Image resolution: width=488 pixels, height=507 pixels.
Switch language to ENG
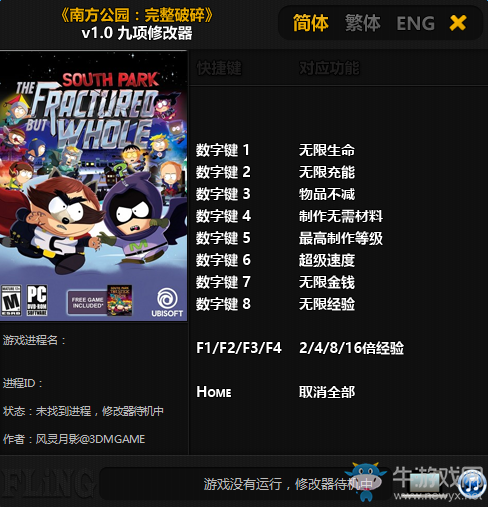point(415,23)
